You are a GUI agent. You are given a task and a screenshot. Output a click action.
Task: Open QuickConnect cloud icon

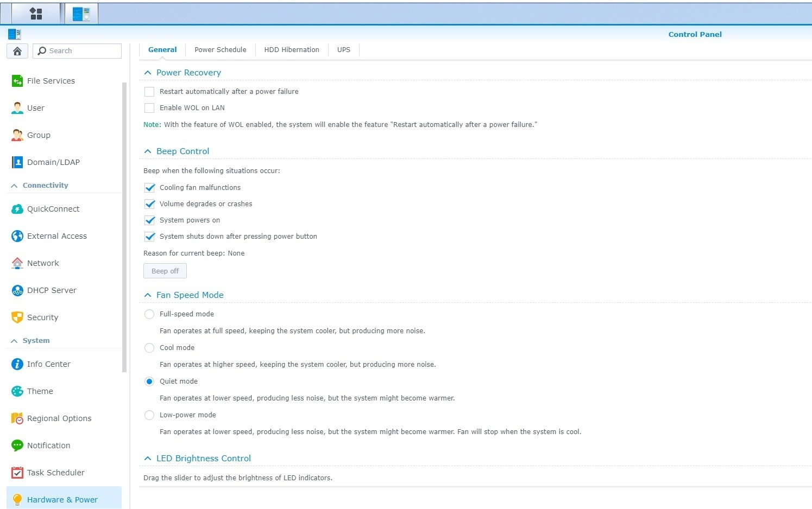click(x=17, y=209)
